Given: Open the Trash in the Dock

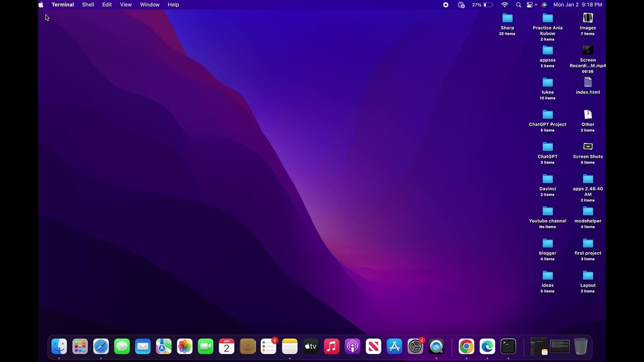Looking at the screenshot, I should click(x=581, y=346).
